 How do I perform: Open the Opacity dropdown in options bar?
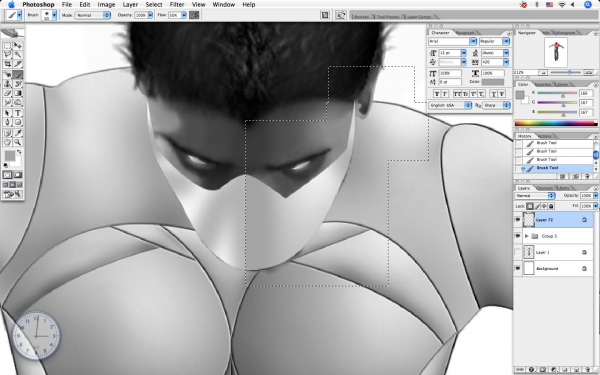click(150, 15)
